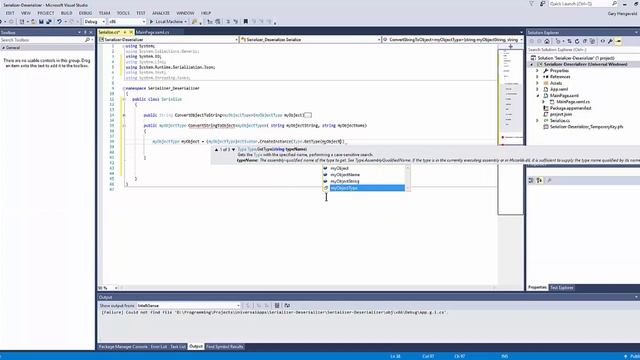Open the WINDOW menu
This screenshot has height=360, width=640.
tap(185, 13)
